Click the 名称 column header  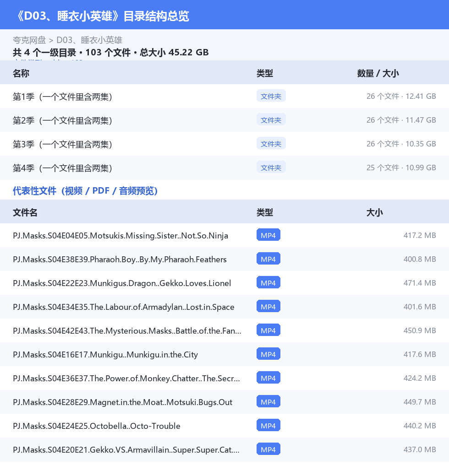coord(21,73)
